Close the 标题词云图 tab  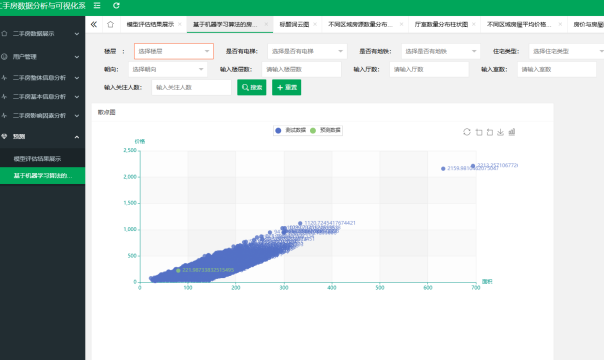click(x=315, y=24)
